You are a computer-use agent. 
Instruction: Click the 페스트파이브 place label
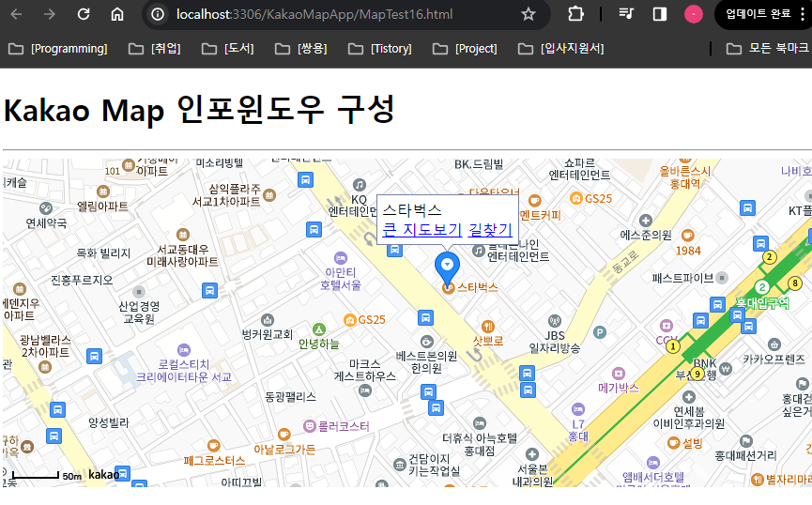(x=682, y=278)
